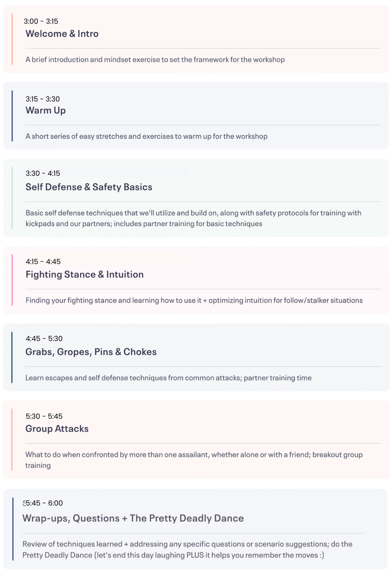This screenshot has height=578, width=392.
Task: Click the kickpads safety protocols description
Action: point(193,218)
